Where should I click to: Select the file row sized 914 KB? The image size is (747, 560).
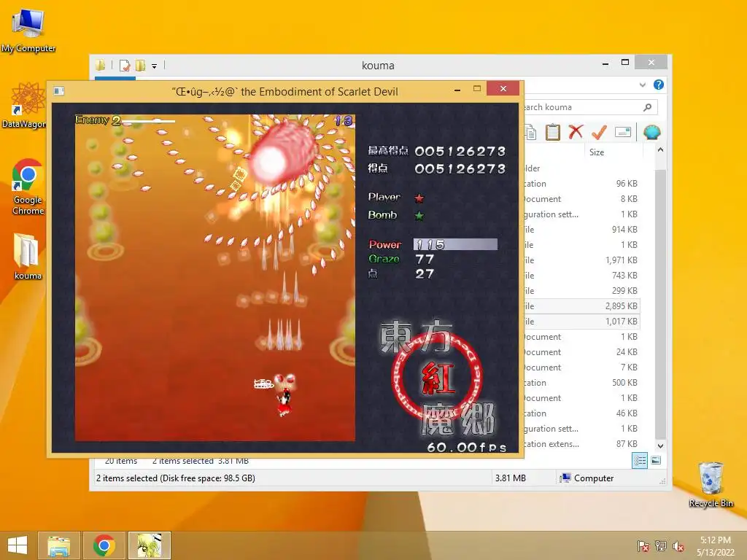click(581, 230)
